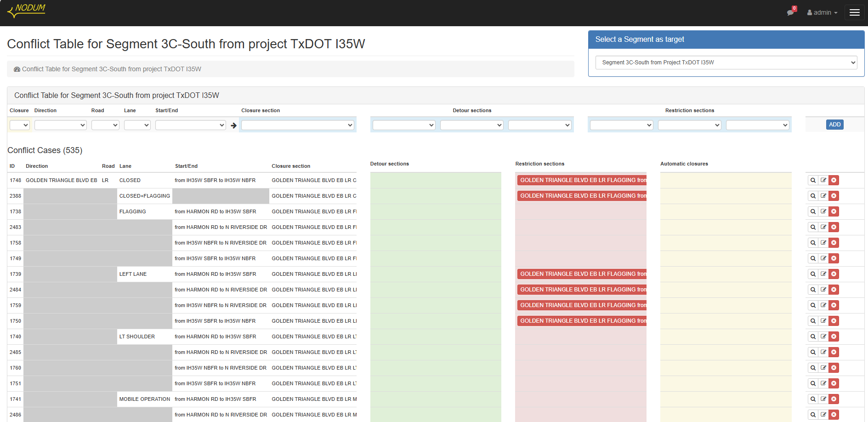Select the 'GOLDEN TRIANGLE BLVD EB' direction cell

(x=62, y=180)
